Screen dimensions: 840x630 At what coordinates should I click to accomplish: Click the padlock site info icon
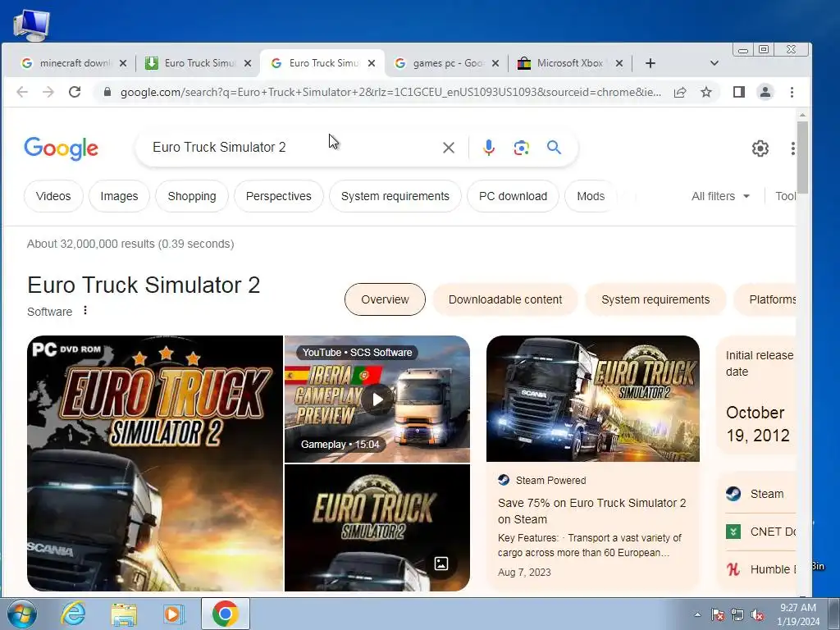point(107,92)
